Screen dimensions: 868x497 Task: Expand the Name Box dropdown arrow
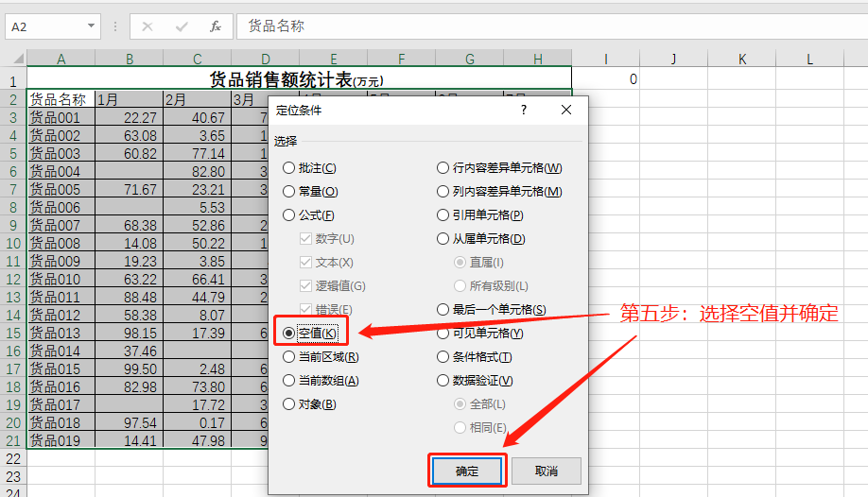point(92,26)
